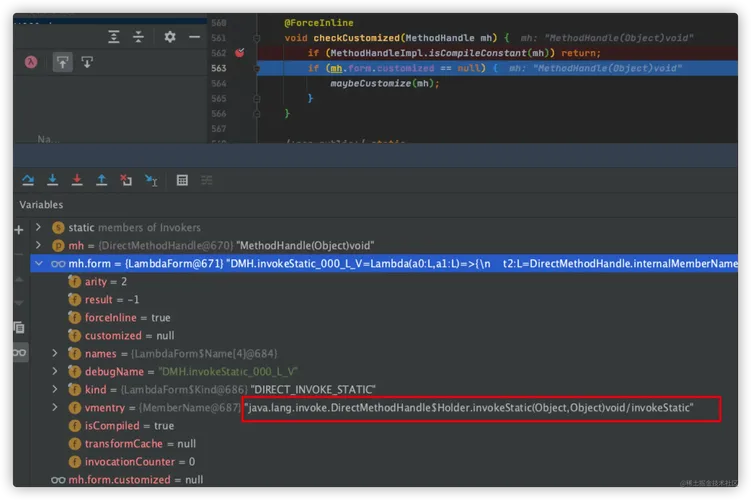Add a new watch with plus icon
Viewport: 751px width, 500px height.
point(19,230)
